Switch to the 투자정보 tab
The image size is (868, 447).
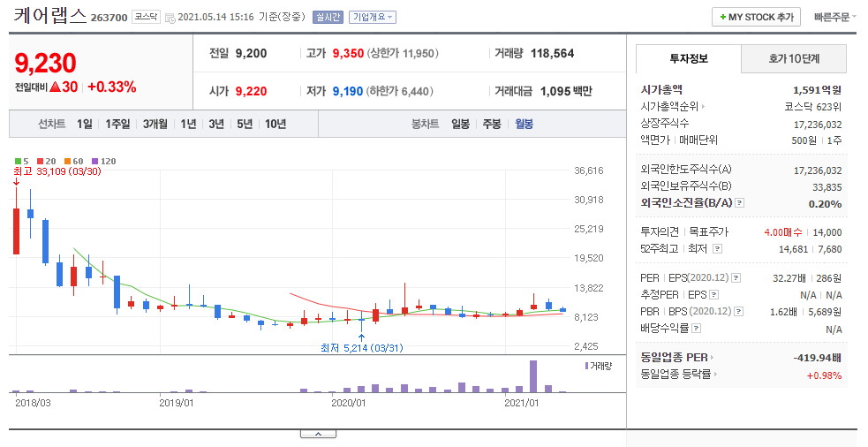pos(689,58)
